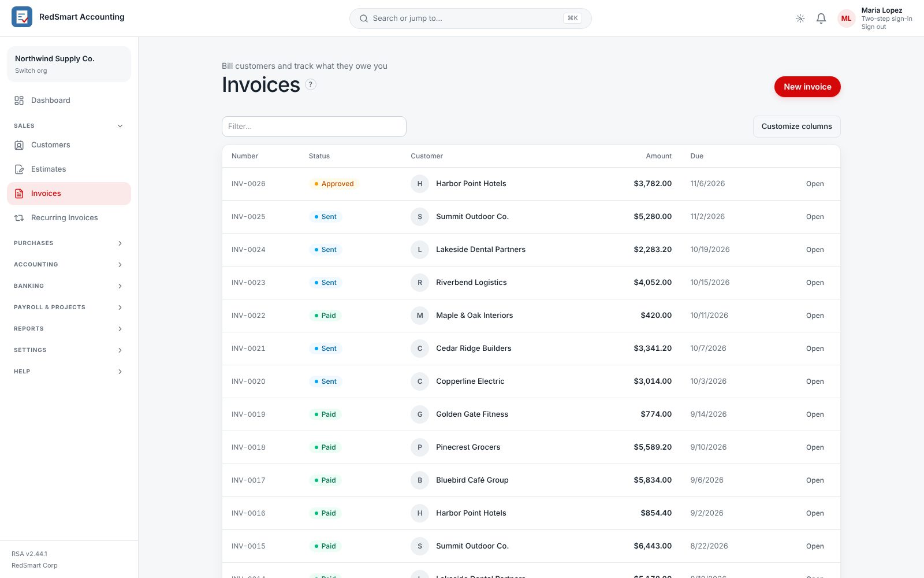Viewport: 924px width, 578px height.
Task: Expand the Settings section
Action: click(69, 350)
